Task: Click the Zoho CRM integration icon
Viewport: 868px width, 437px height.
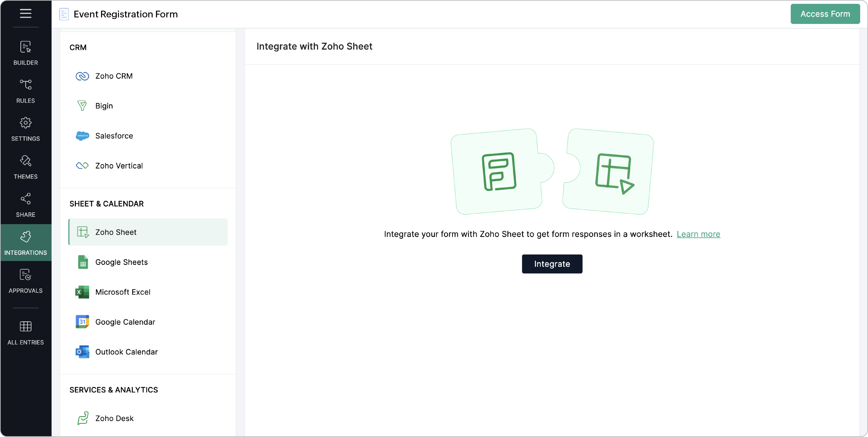Action: click(x=82, y=76)
